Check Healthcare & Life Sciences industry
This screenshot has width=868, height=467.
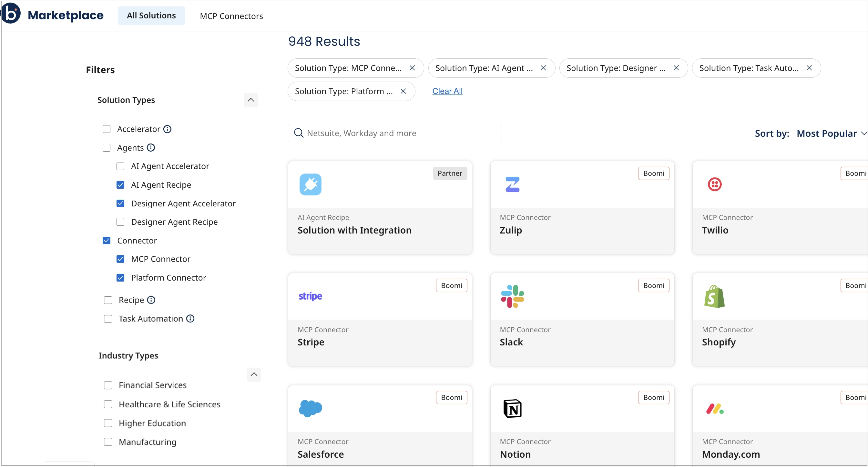108,404
